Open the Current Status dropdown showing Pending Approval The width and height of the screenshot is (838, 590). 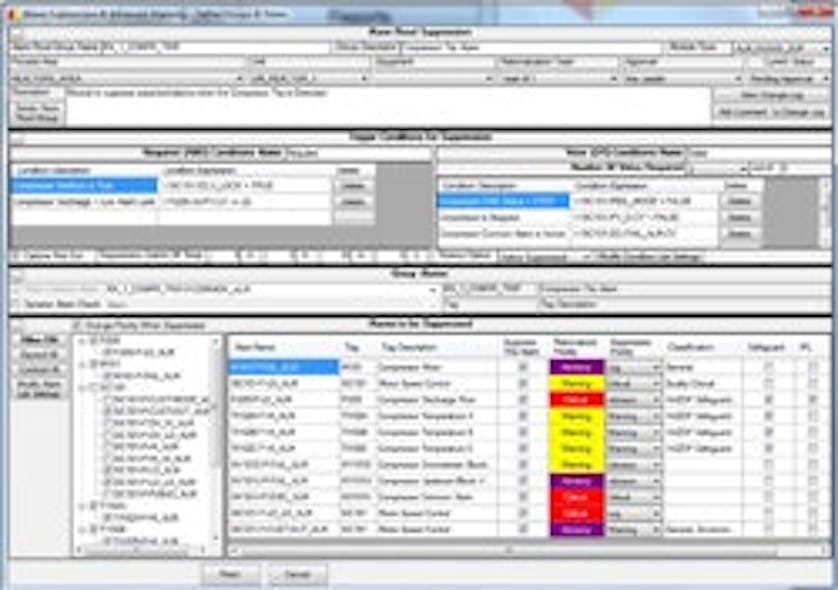[826, 75]
